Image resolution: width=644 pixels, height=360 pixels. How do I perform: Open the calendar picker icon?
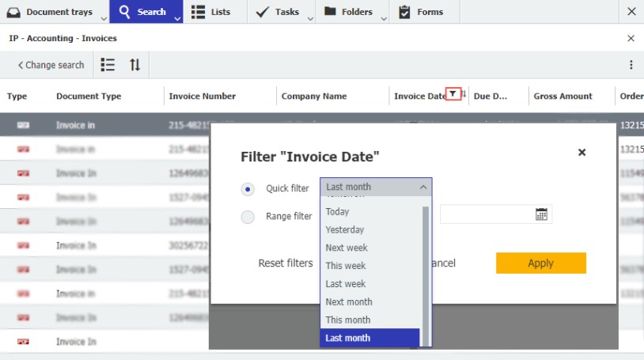(541, 214)
